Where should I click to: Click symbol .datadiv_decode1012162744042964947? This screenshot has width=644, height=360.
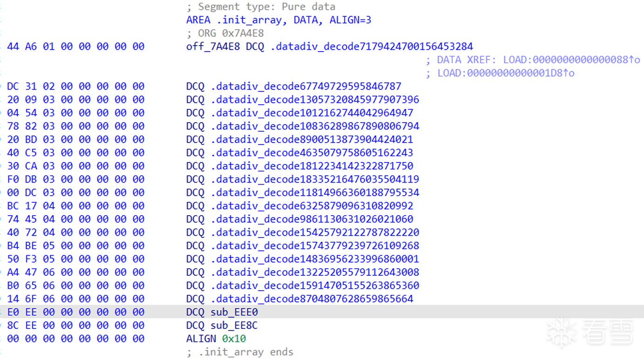tap(312, 113)
